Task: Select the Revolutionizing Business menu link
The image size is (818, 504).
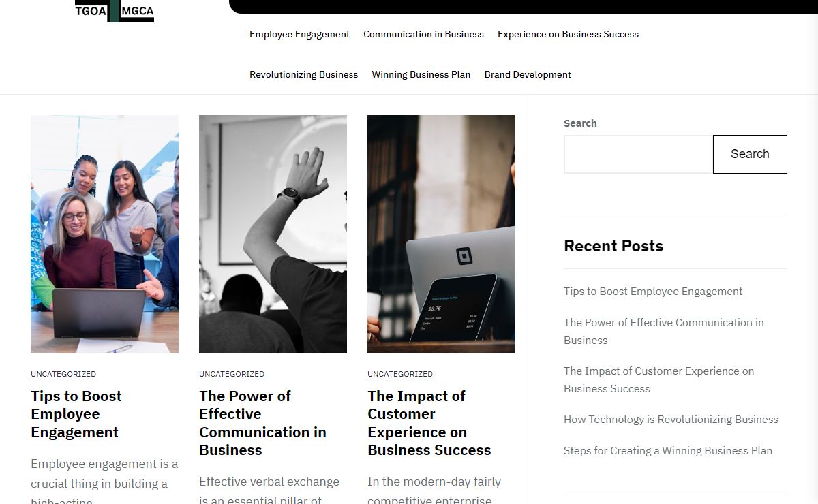Action: click(303, 74)
